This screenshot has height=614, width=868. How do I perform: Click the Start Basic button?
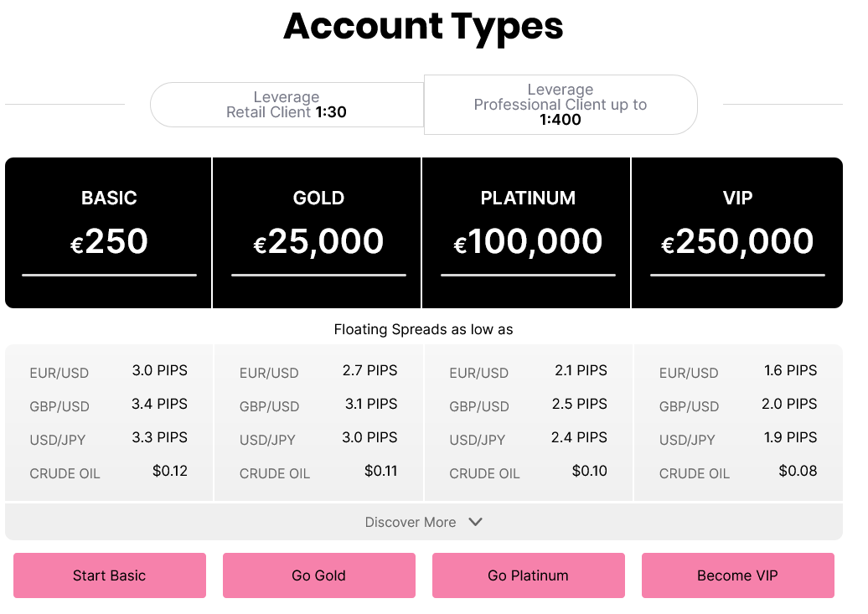coord(110,575)
